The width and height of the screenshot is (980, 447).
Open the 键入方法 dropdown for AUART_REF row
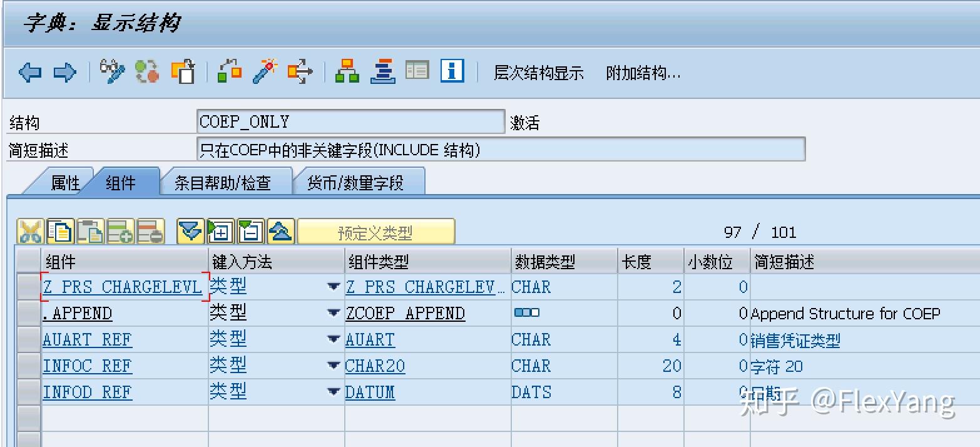(334, 339)
